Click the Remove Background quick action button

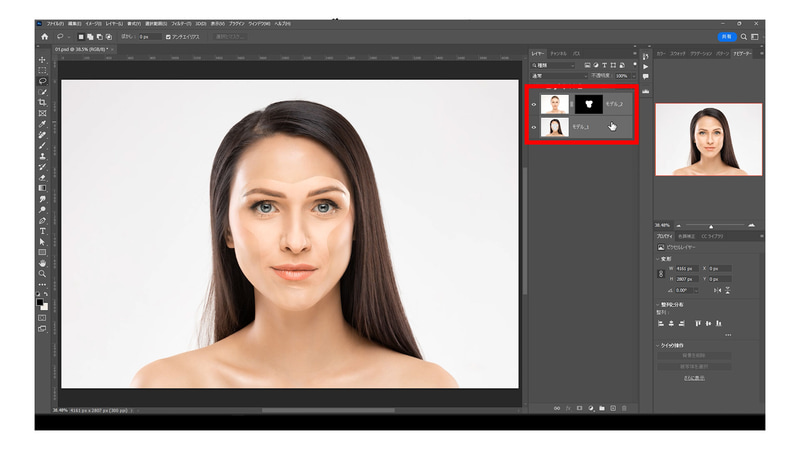694,356
